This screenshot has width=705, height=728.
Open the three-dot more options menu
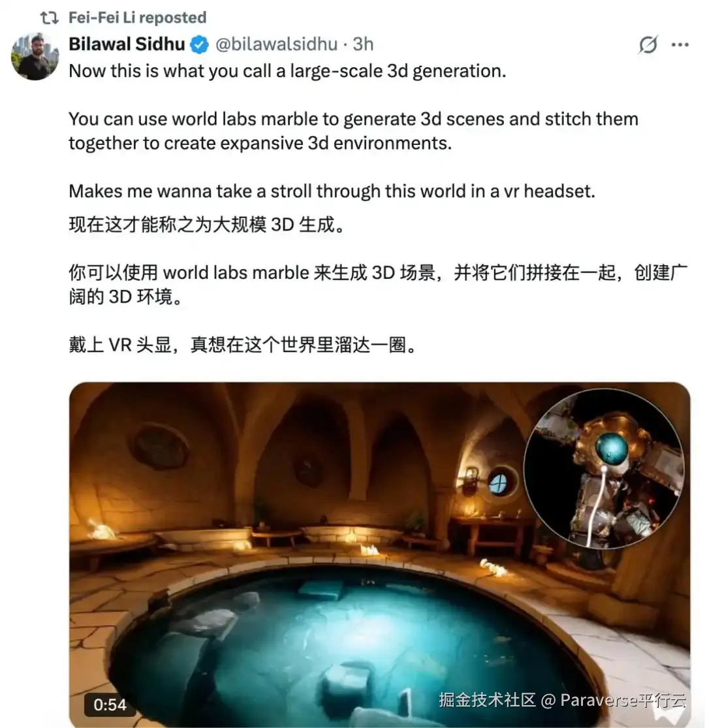680,44
